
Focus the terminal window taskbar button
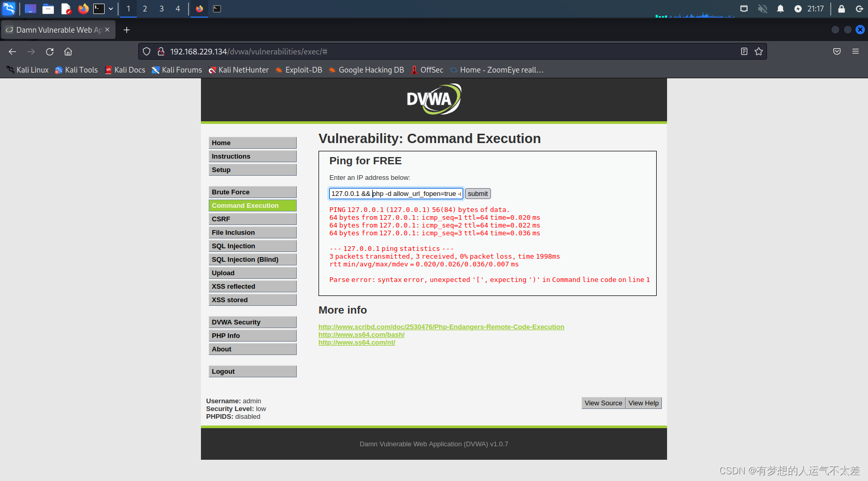click(x=217, y=9)
